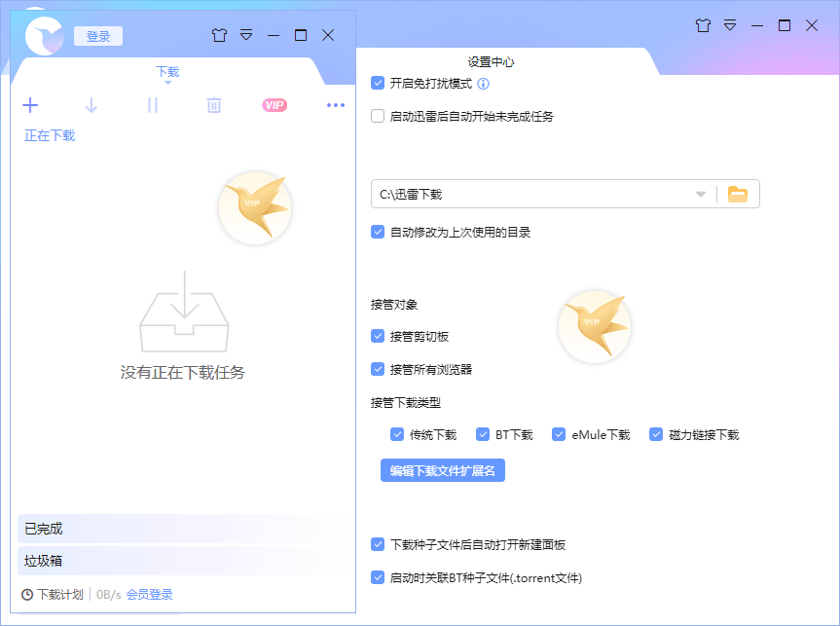Uncheck 传统下载 checkbox

(397, 434)
